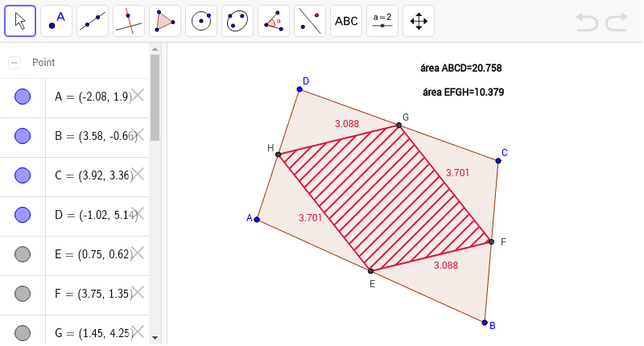Screen dimensions: 644x346
Task: Click the 3.088 label on segment HG
Action: pos(347,124)
